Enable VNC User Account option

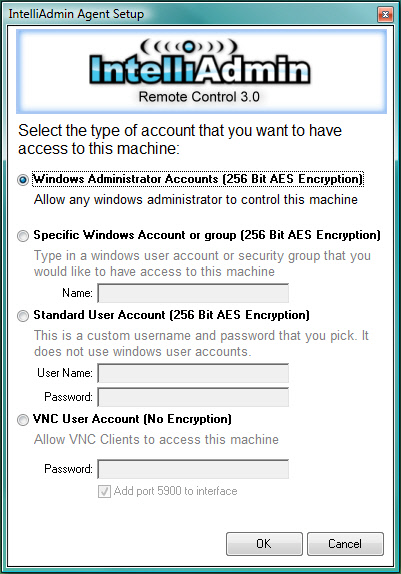coord(23,420)
